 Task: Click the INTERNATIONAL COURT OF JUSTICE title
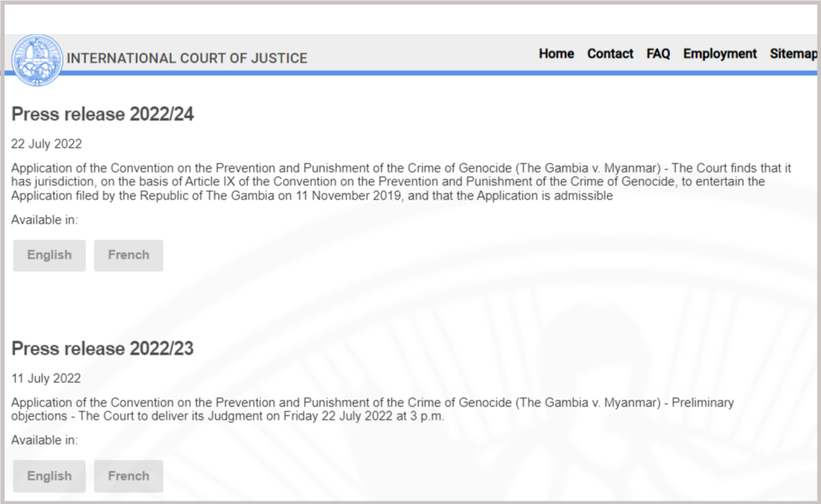click(x=187, y=58)
